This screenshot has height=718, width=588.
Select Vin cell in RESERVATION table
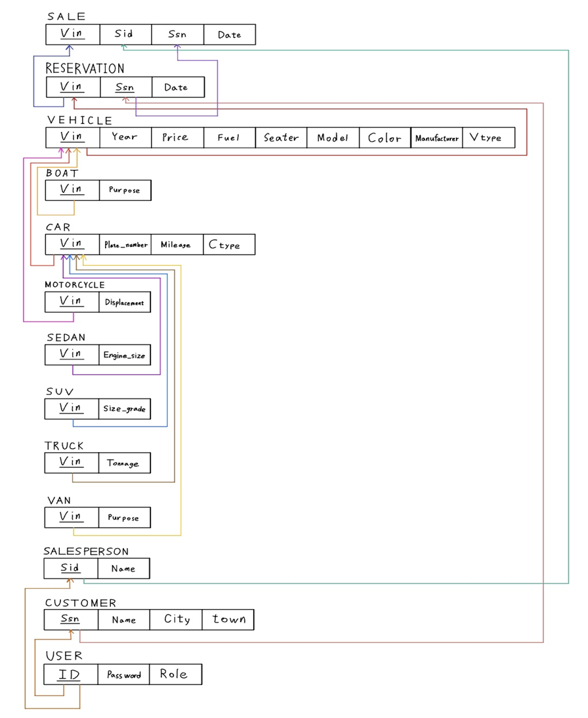[x=73, y=87]
